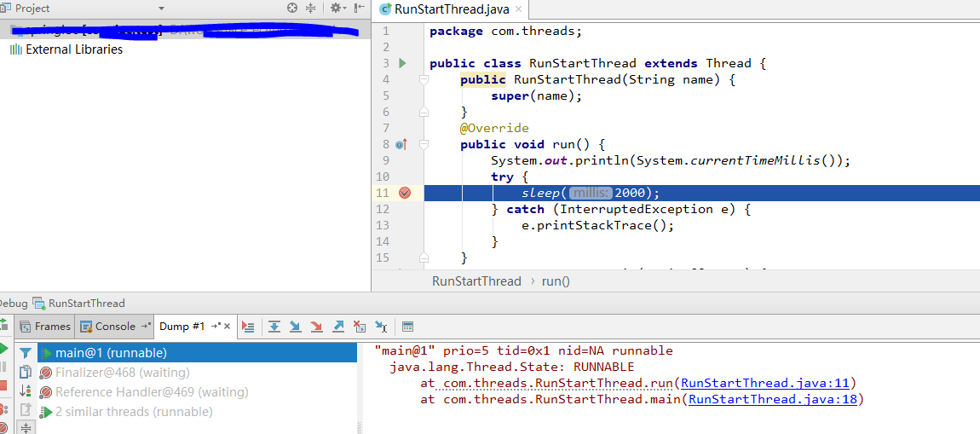Click the package com.threads line
The image size is (980, 434).
[x=505, y=32]
